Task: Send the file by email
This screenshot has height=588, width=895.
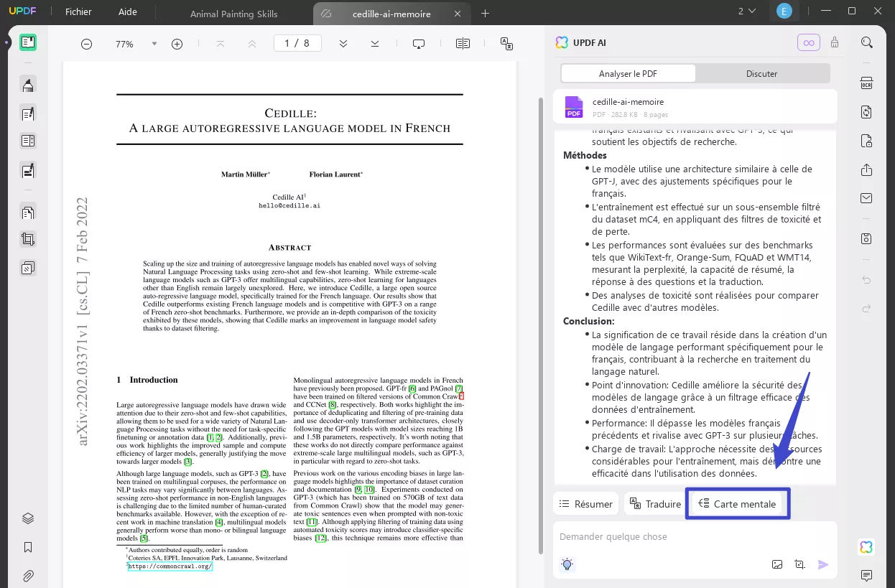Action: [x=867, y=198]
